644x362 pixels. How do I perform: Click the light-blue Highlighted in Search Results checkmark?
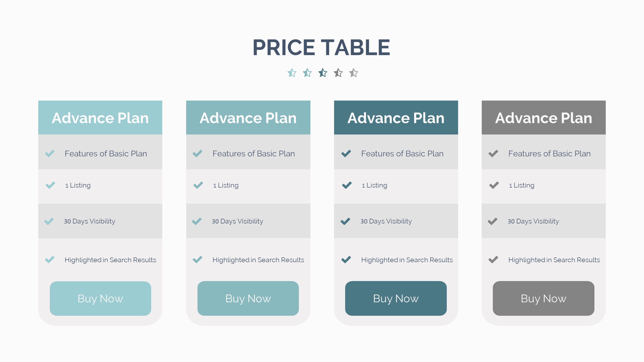pos(50,259)
